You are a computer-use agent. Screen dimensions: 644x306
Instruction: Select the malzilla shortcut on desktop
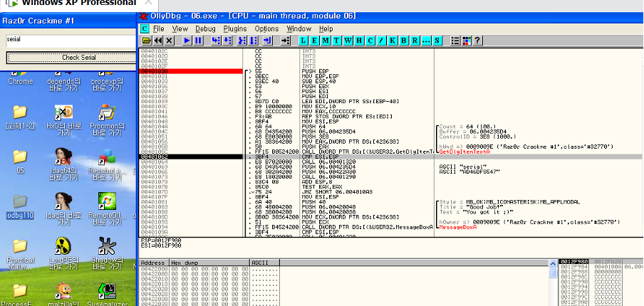click(x=63, y=294)
